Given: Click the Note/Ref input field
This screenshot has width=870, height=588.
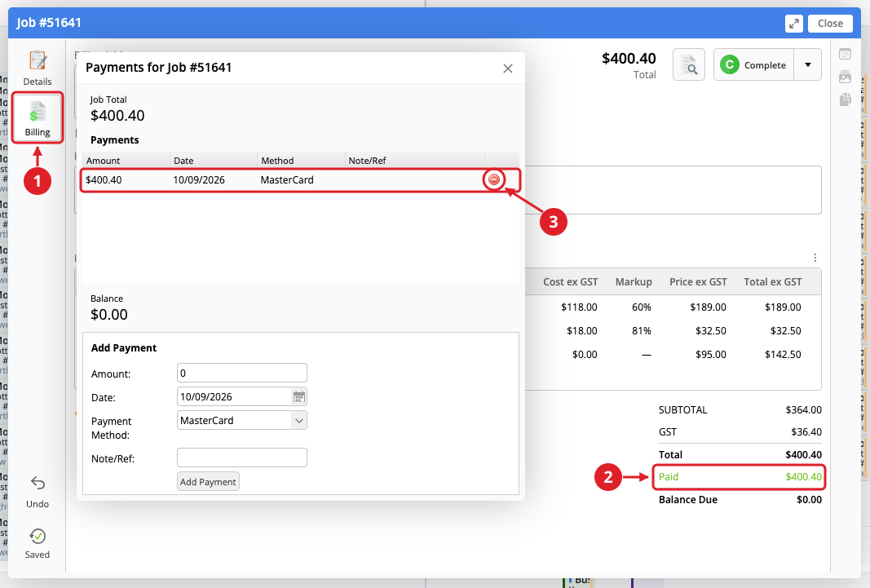Looking at the screenshot, I should pyautogui.click(x=242, y=458).
